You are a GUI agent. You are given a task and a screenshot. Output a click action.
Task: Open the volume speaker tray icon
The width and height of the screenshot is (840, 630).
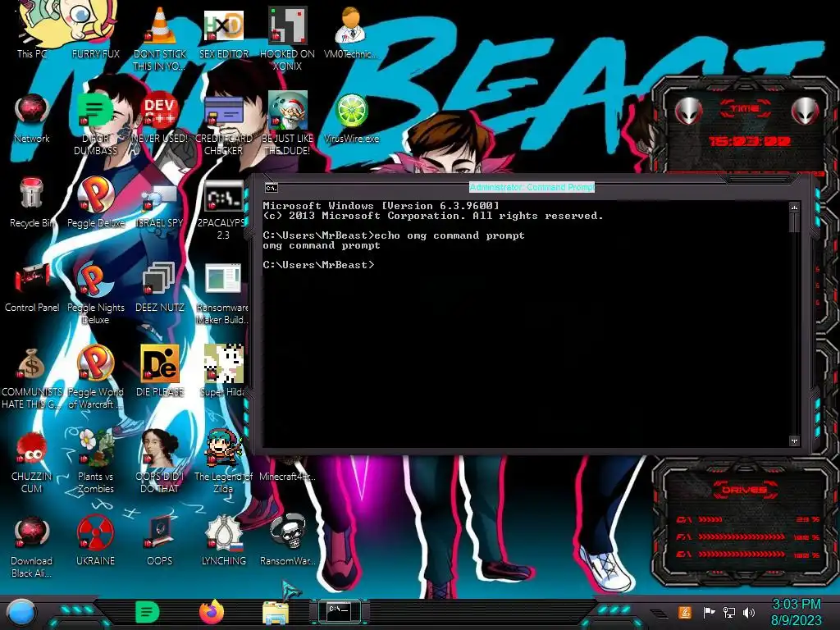pos(749,612)
